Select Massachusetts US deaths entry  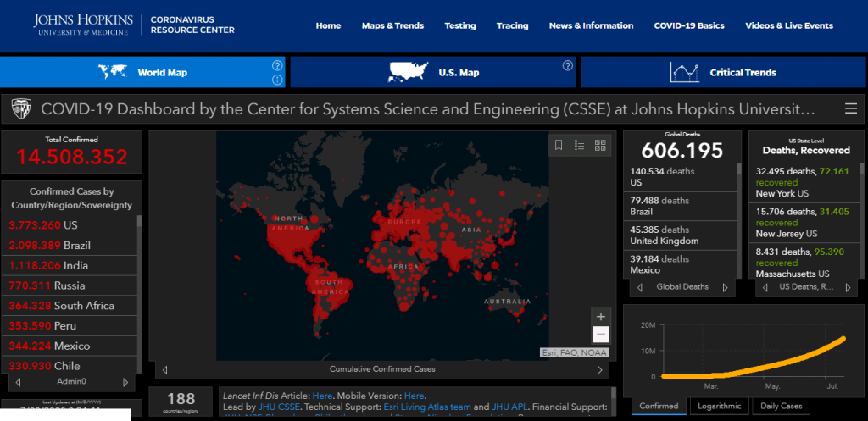[805, 261]
